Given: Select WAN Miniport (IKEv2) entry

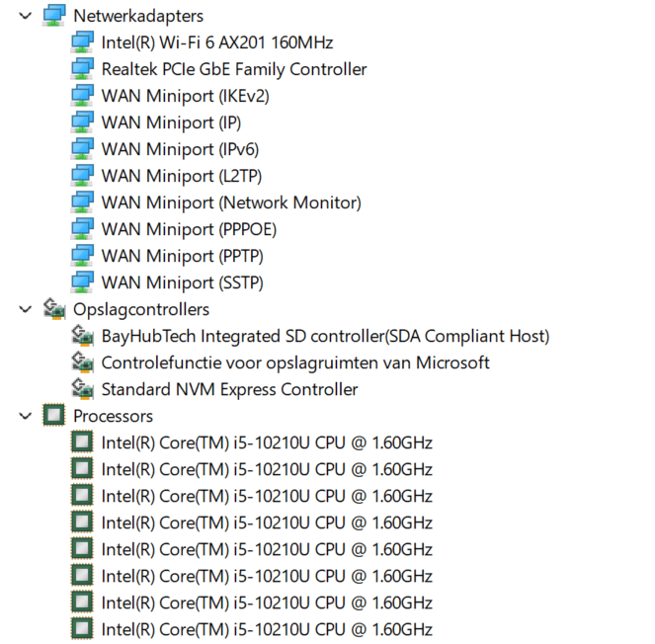Looking at the screenshot, I should (x=185, y=96).
